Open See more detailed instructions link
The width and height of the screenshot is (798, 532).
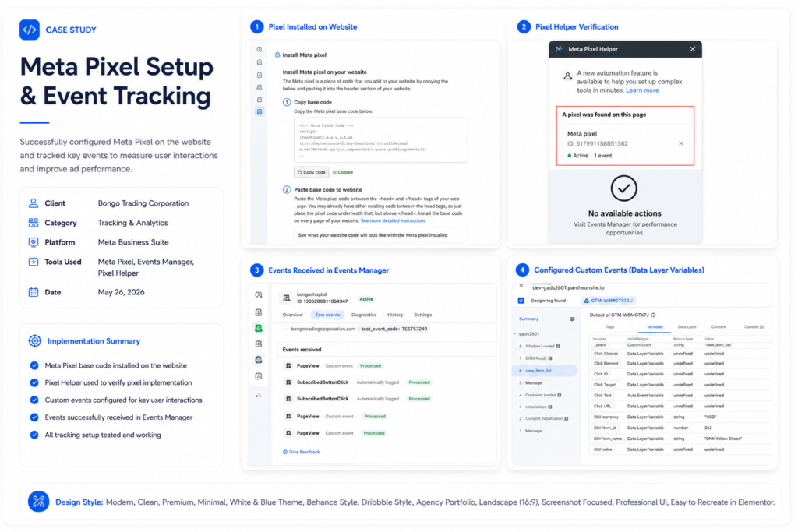(x=393, y=220)
